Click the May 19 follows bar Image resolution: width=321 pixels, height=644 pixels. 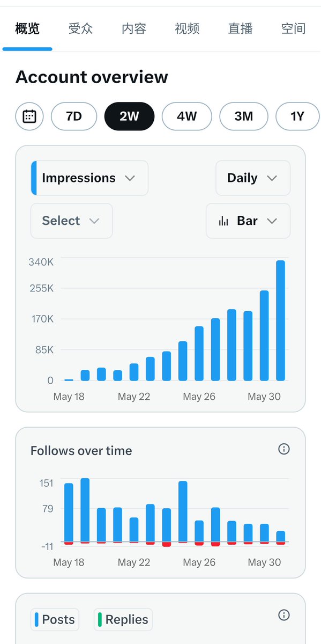tap(85, 510)
